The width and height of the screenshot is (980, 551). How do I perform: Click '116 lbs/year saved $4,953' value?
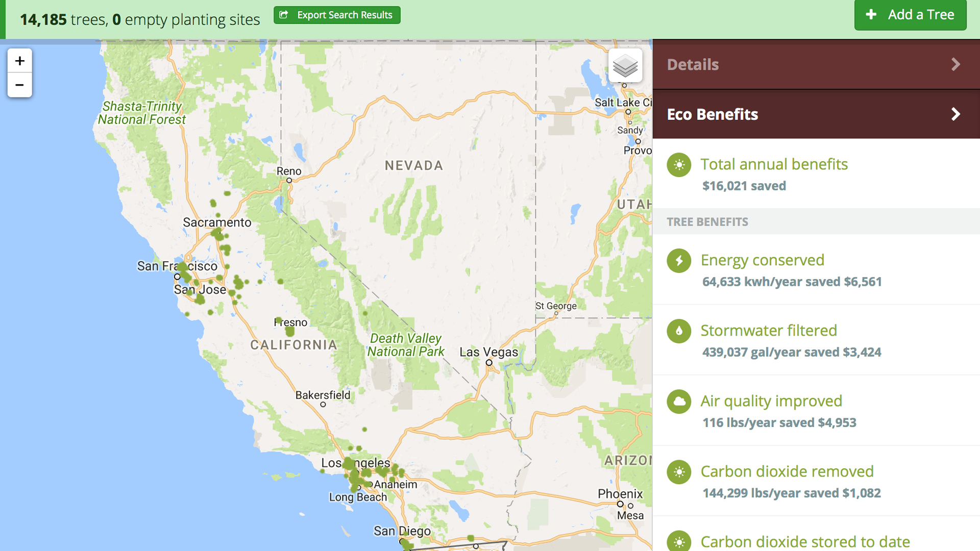click(779, 422)
